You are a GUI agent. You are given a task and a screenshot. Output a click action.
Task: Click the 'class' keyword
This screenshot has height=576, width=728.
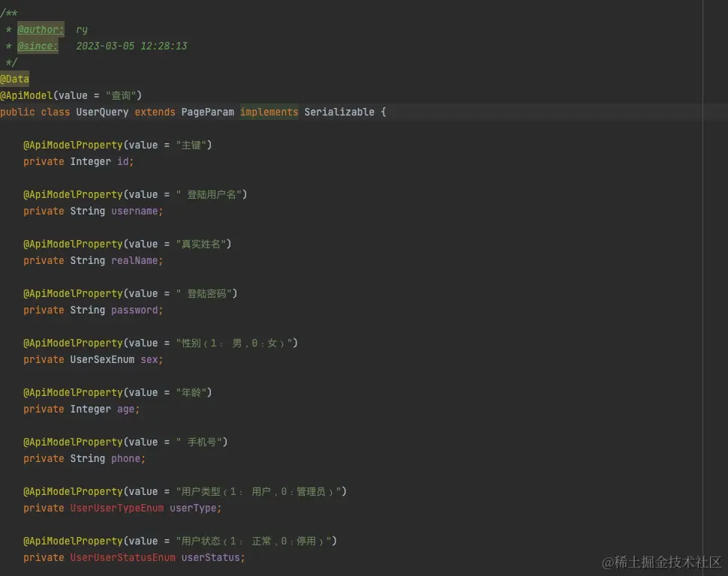[x=56, y=112]
